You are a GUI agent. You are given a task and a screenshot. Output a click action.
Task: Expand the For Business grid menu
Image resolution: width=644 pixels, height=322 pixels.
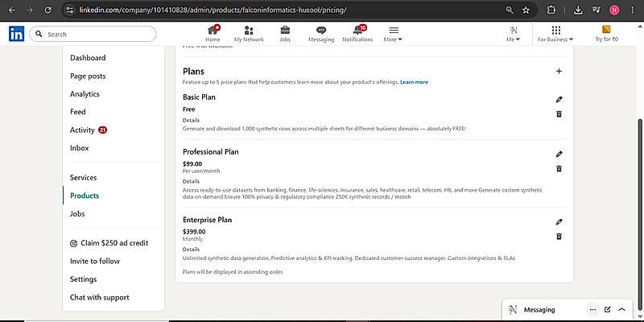point(555,34)
